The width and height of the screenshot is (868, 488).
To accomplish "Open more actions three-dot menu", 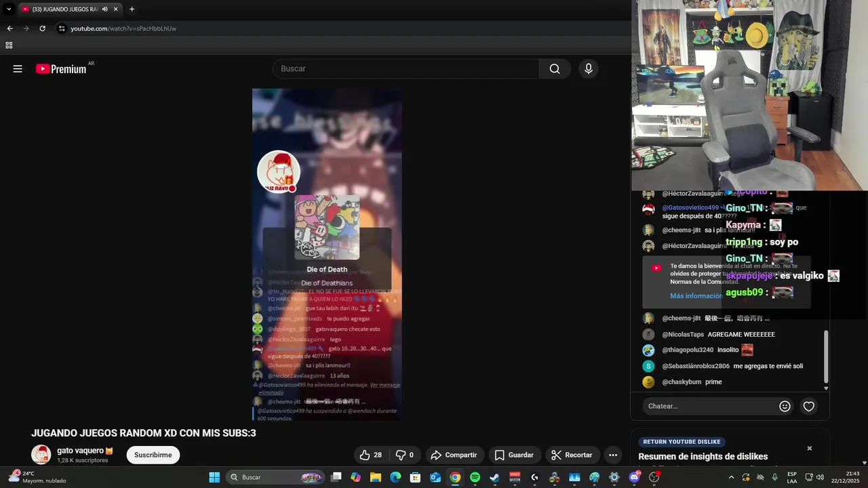I will coord(613,455).
